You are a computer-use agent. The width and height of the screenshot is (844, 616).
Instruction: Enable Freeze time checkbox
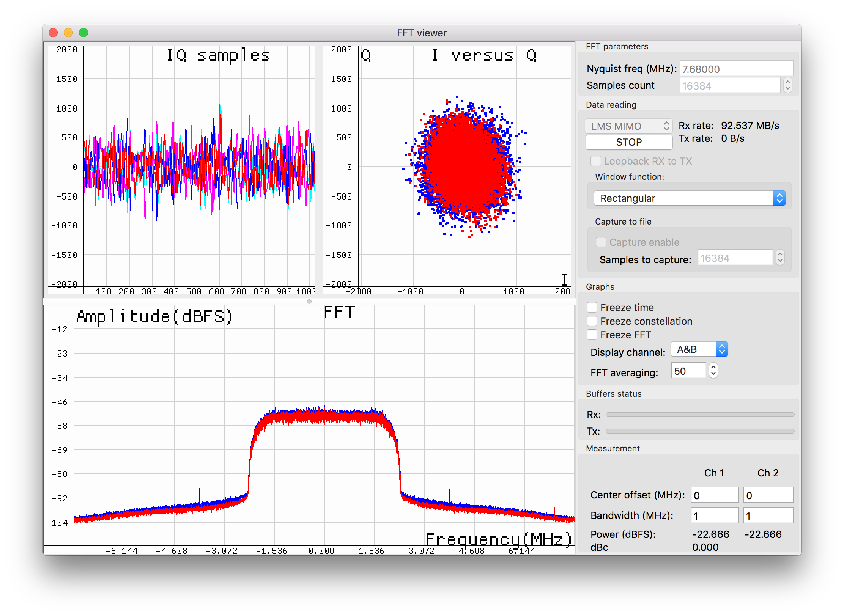click(592, 307)
